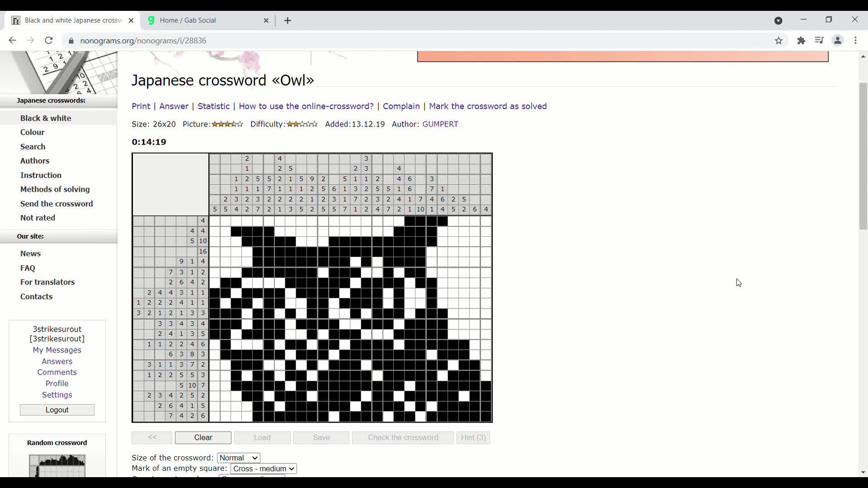Open the 'Methods of solving' page
868x488 pixels.
55,189
